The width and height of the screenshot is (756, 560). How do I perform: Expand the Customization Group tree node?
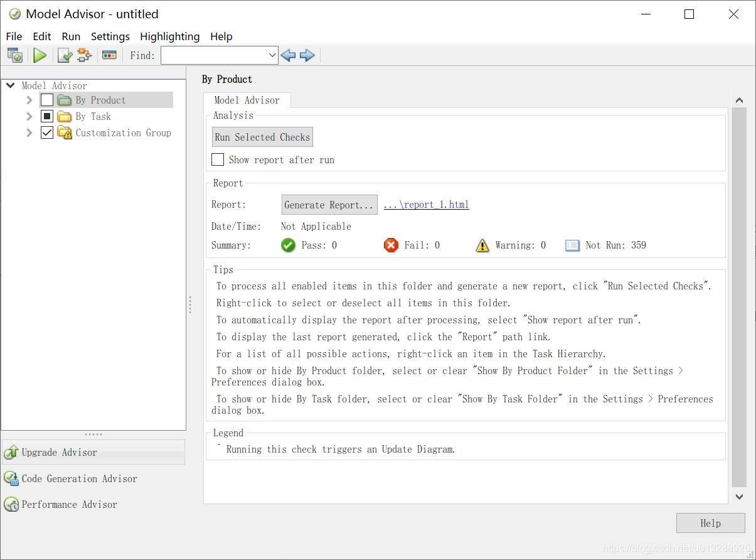pyautogui.click(x=29, y=132)
